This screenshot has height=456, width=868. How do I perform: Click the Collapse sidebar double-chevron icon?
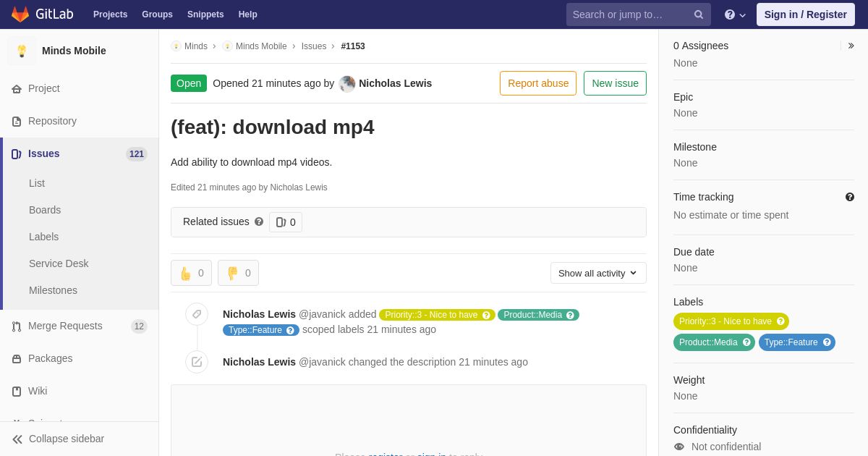click(17, 439)
